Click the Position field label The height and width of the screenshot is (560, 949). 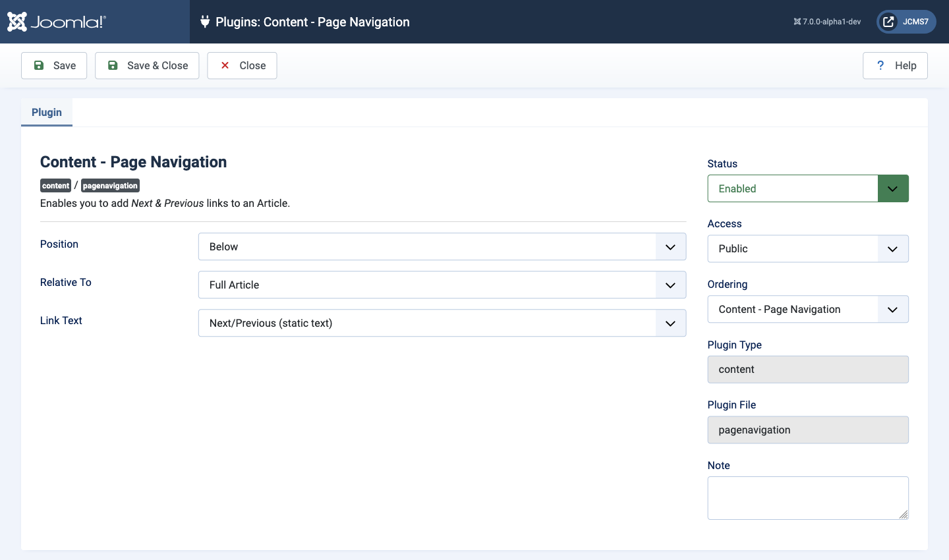(x=59, y=244)
